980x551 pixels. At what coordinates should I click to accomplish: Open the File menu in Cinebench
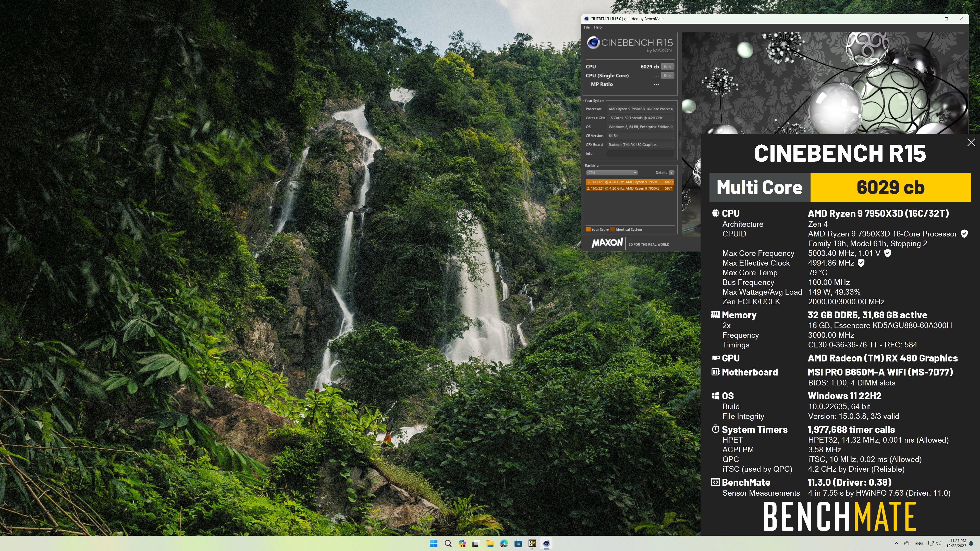[587, 27]
